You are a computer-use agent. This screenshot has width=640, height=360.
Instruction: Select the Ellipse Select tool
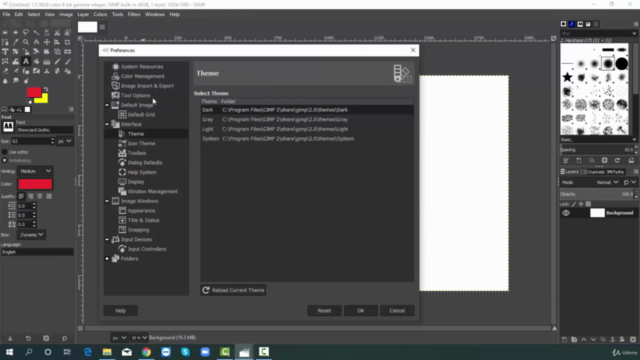click(16, 32)
